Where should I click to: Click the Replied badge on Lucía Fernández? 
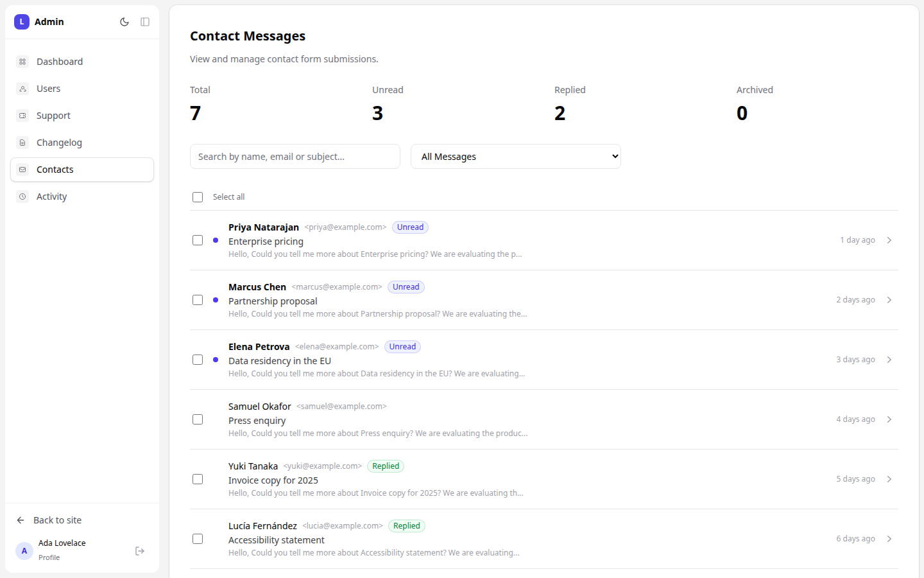tap(407, 526)
